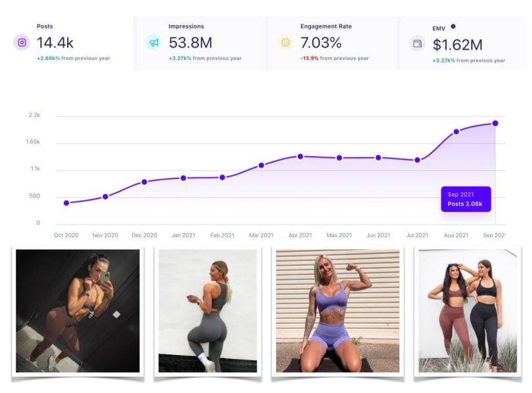This screenshot has width=532, height=393.
Task: Select the EMV $1.62M card
Action: pyautogui.click(x=464, y=43)
